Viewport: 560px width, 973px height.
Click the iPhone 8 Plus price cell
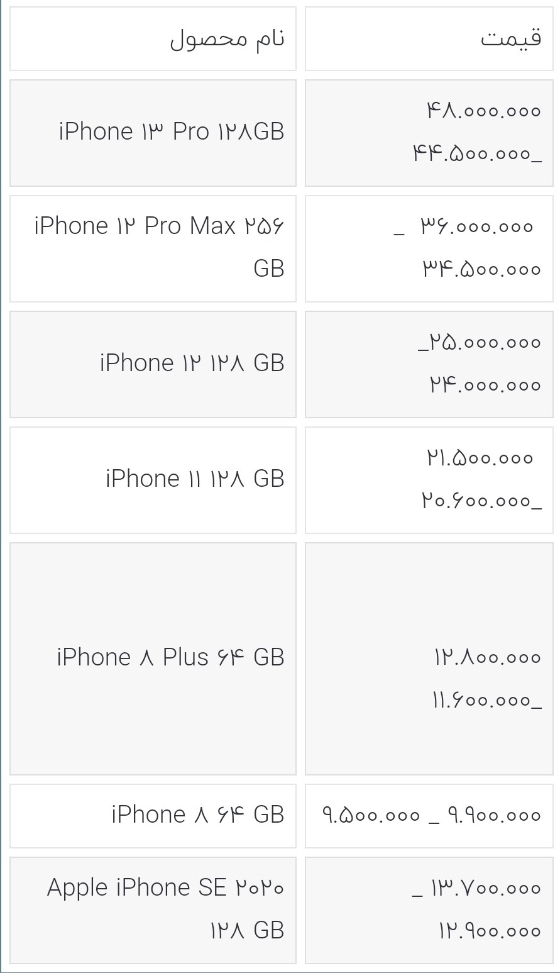tap(429, 659)
